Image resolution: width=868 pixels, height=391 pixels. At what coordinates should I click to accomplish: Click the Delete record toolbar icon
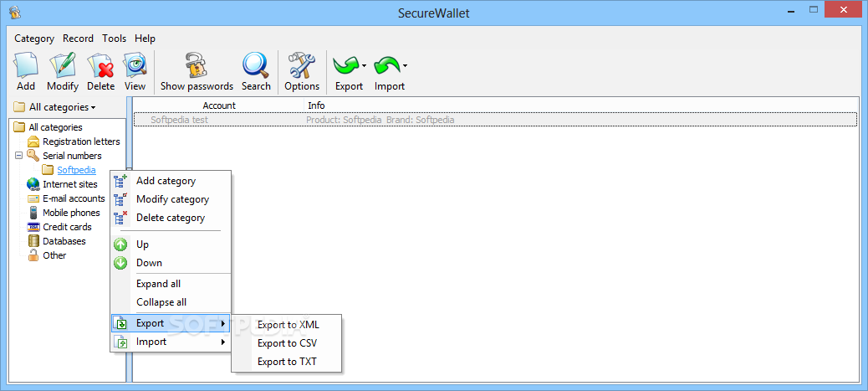tap(100, 65)
